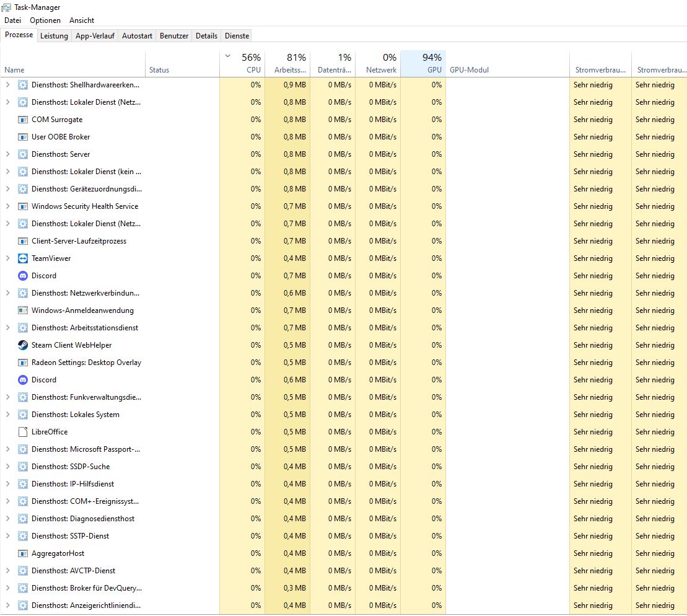Click the Diensthost: Lokales System gear icon
The width and height of the screenshot is (687, 616).
[x=23, y=415]
